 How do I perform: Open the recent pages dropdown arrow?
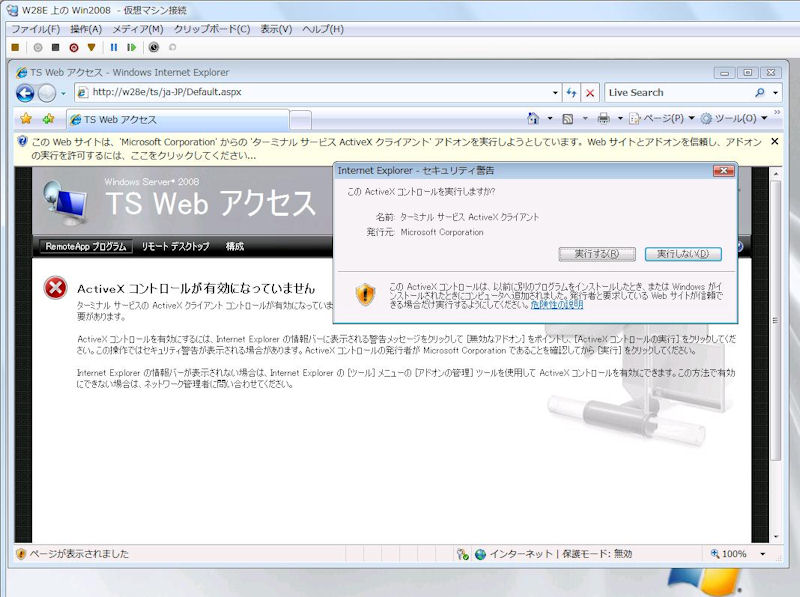pyautogui.click(x=63, y=93)
